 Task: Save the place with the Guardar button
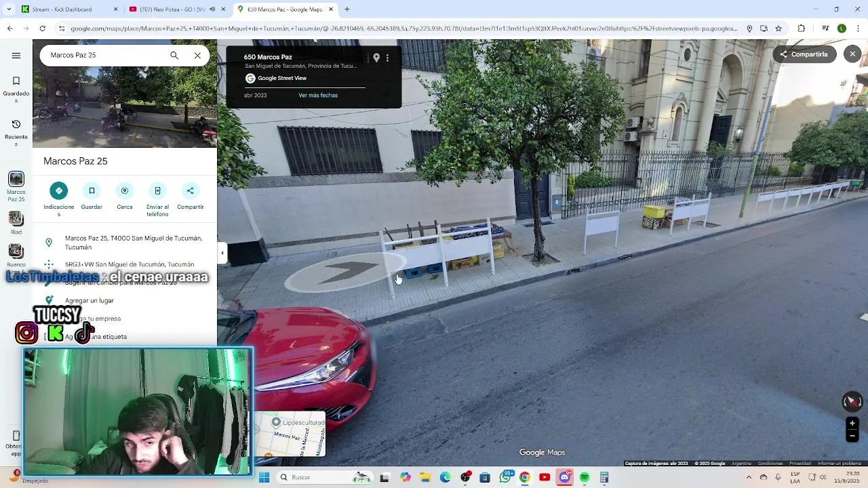(x=92, y=197)
